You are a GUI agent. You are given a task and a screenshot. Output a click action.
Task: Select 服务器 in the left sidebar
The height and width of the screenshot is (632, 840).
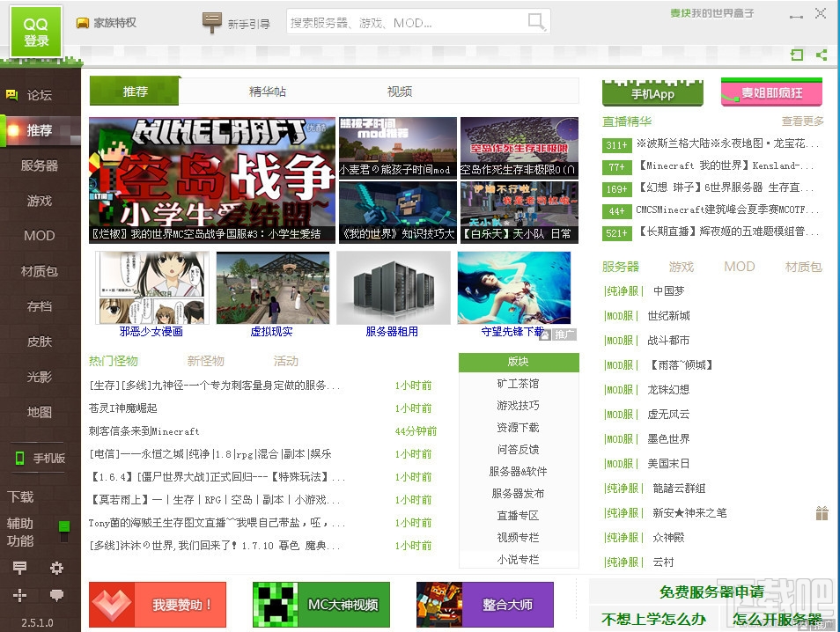point(40,165)
